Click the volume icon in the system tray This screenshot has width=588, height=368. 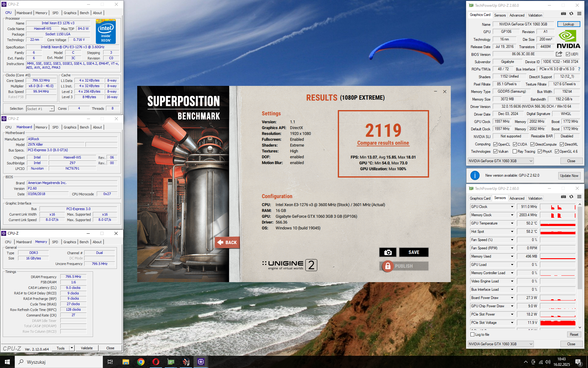tap(548, 362)
